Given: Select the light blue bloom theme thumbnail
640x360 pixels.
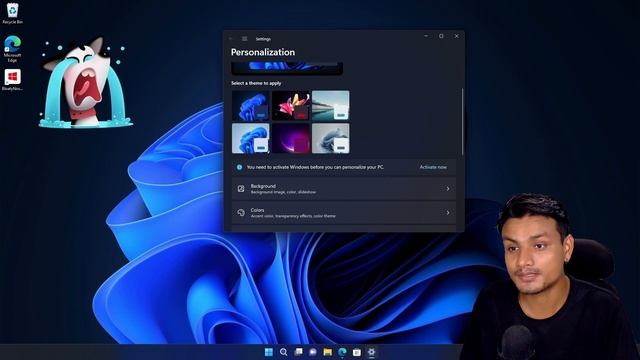Looking at the screenshot, I should click(x=251, y=138).
